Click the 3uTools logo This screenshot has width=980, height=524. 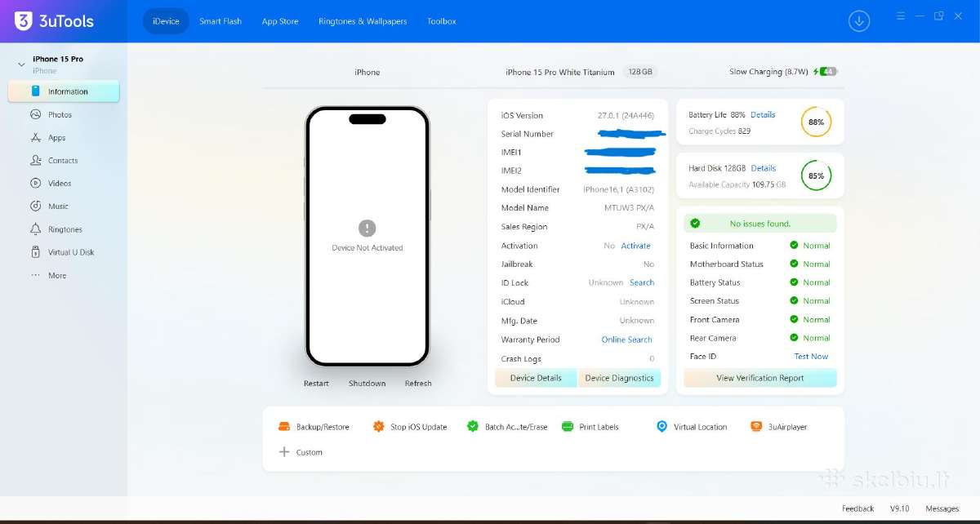pyautogui.click(x=55, y=21)
